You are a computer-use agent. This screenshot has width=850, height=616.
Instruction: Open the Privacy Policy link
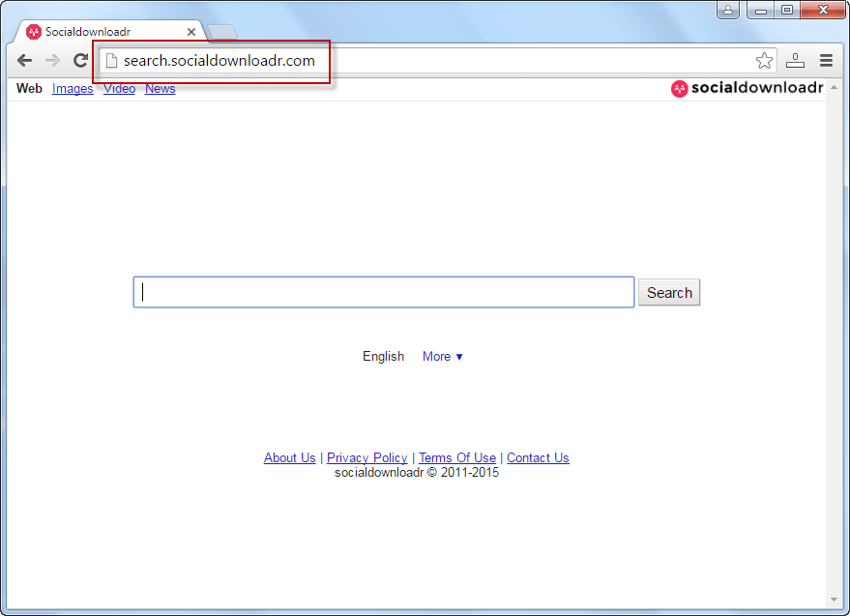tap(367, 457)
